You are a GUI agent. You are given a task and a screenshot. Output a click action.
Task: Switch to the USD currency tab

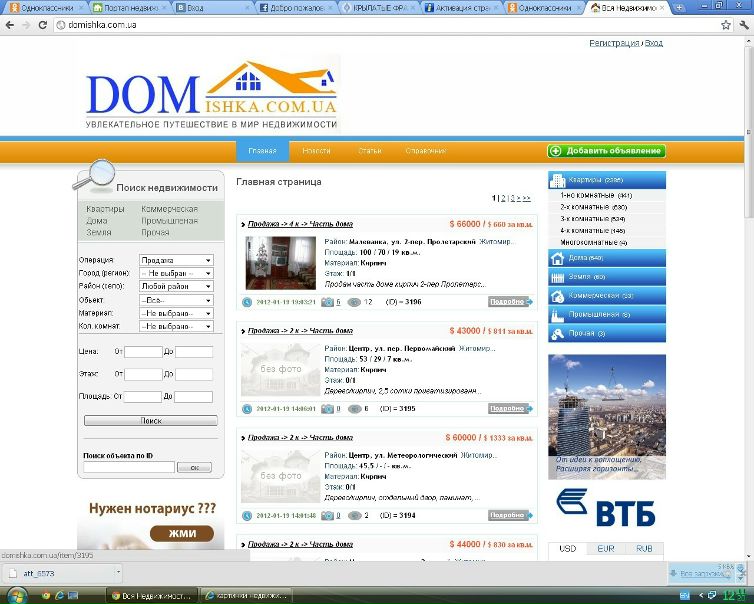point(567,549)
